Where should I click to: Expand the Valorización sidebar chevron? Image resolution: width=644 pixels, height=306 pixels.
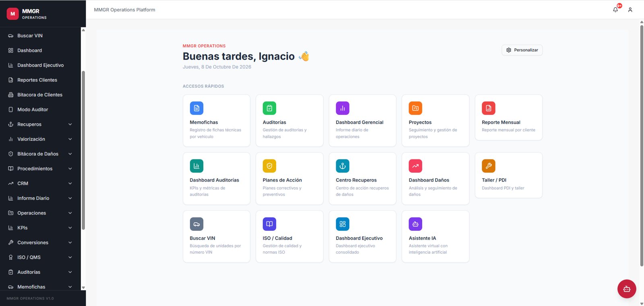70,139
